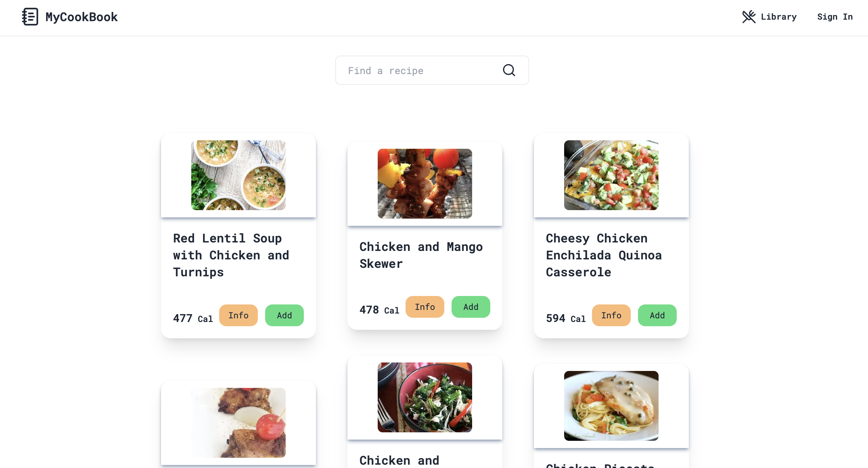868x468 pixels.
Task: Click the Chicken and Mango Skewer photo
Action: pyautogui.click(x=425, y=184)
